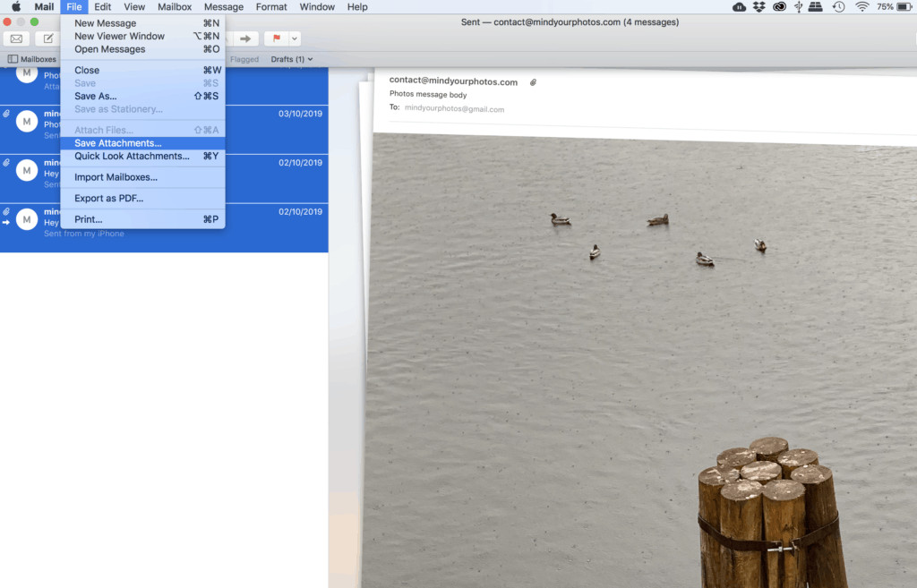917x588 pixels.
Task: Close the open File menu
Action: coord(73,7)
